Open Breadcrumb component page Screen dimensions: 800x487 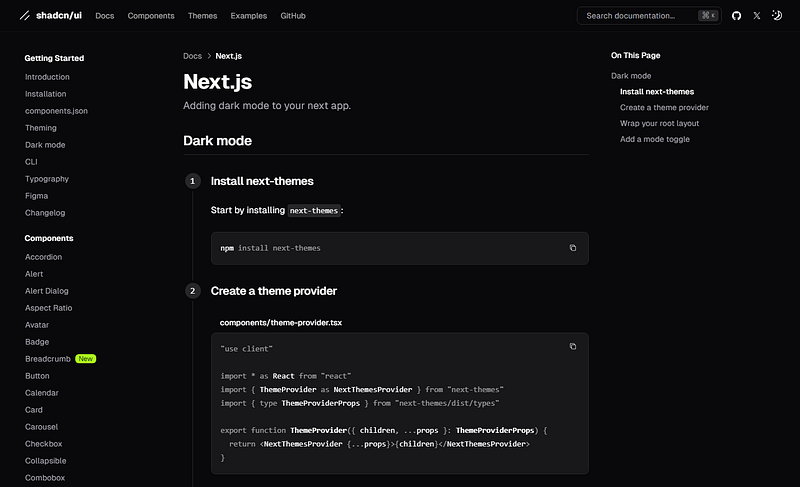click(47, 359)
